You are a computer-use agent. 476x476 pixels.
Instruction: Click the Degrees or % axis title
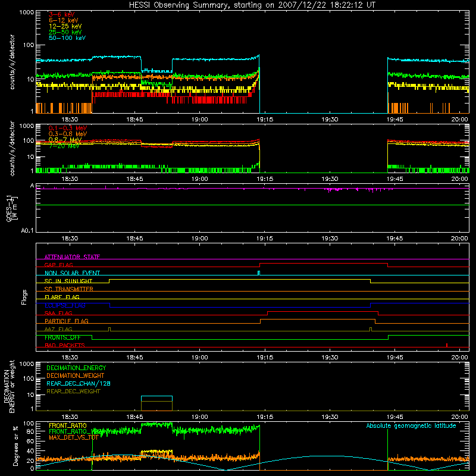(15, 446)
